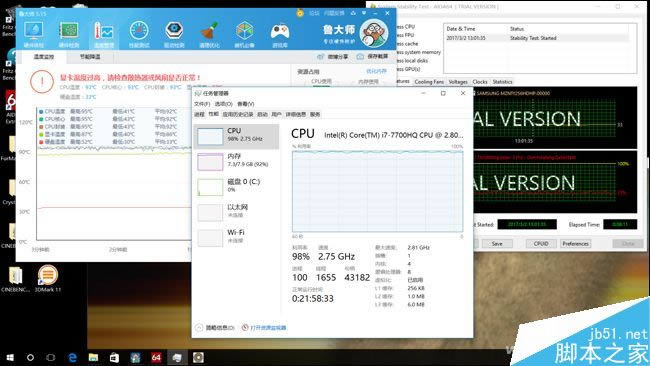Screen dimensions: 650x366
Task: Launch the AIDA64 icon in the taskbar
Action: coord(156,357)
